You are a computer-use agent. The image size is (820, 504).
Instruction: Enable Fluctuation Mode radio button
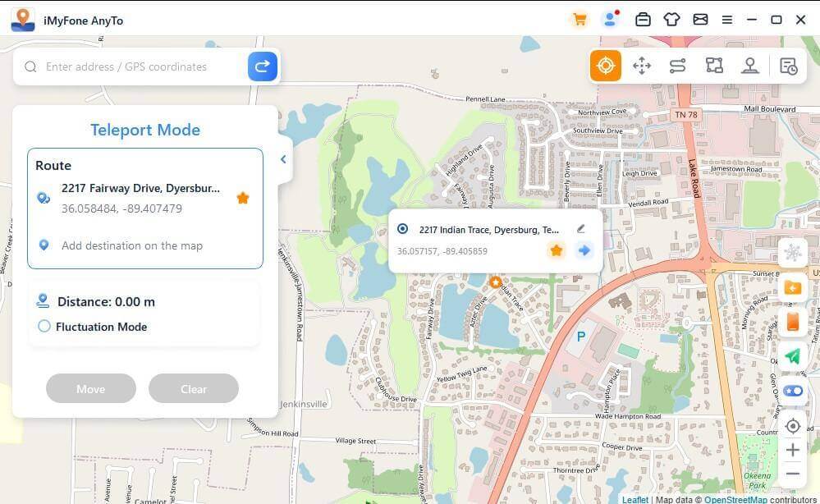[44, 326]
